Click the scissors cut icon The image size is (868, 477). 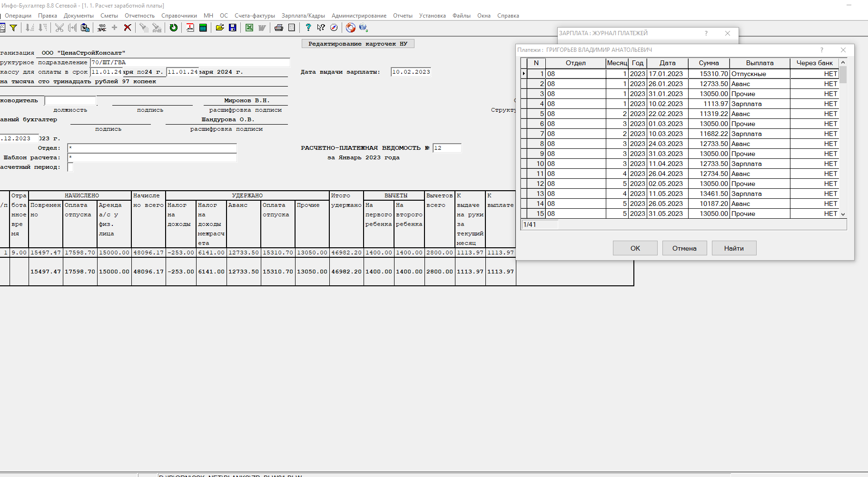click(59, 28)
